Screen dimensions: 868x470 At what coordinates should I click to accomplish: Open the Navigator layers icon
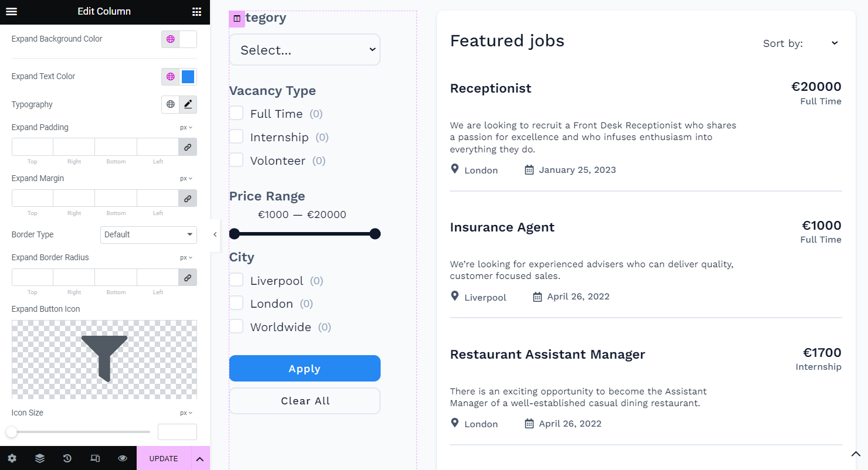(x=39, y=458)
